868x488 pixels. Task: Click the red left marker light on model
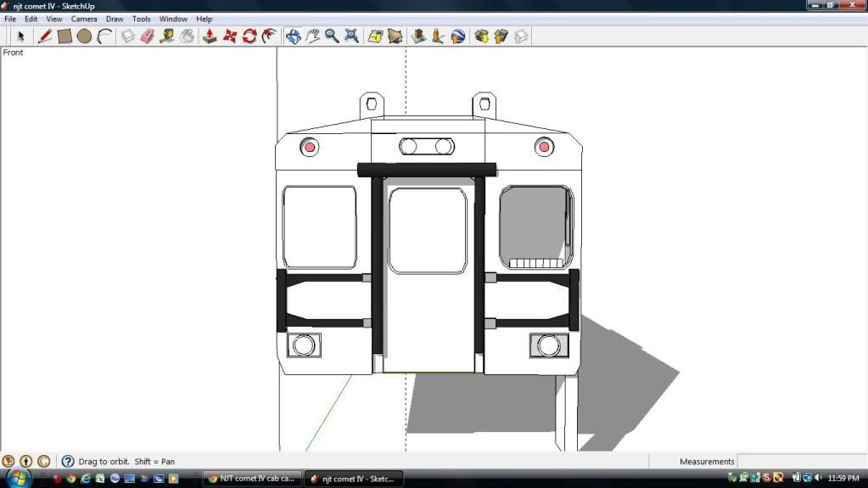coord(310,147)
